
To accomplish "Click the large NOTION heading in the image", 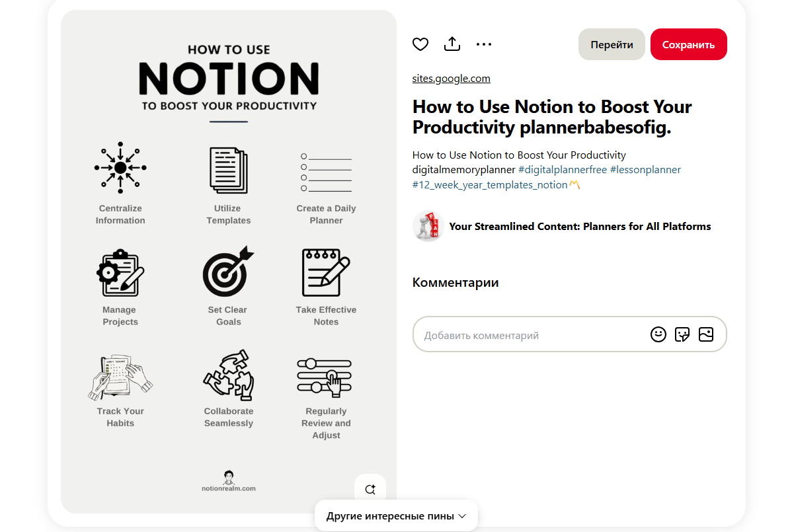I will tap(229, 79).
